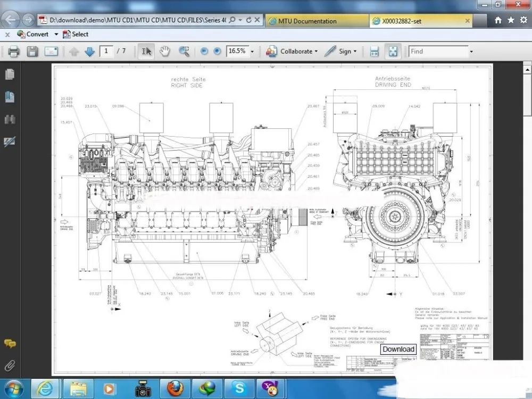Click the Save (floppy disk) icon

coord(32,52)
